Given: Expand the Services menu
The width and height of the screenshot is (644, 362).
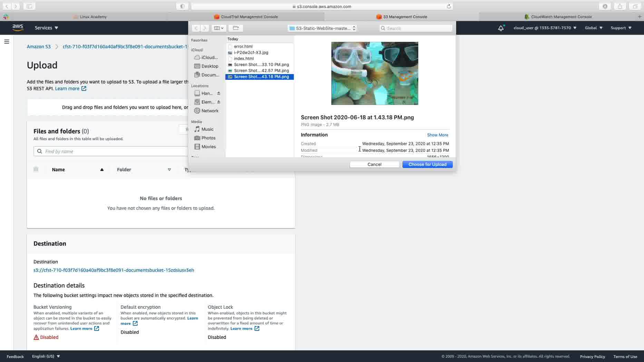Looking at the screenshot, I should click(46, 28).
